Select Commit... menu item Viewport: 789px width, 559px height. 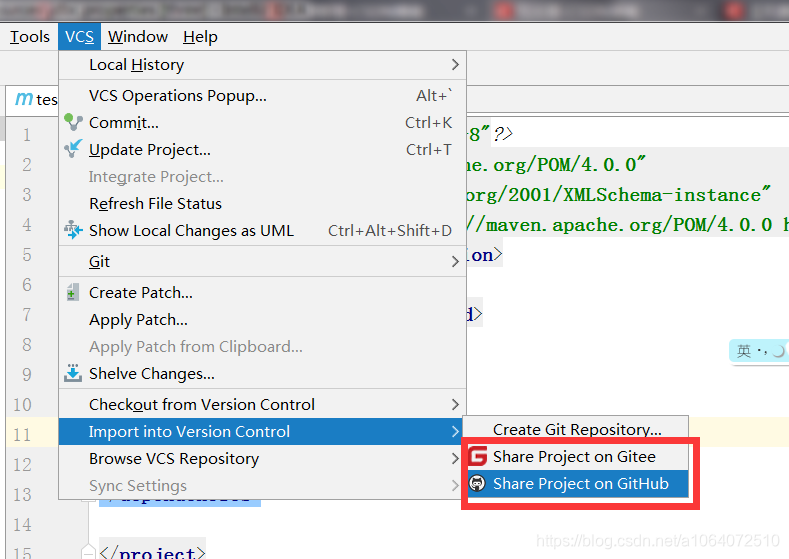(x=263, y=123)
